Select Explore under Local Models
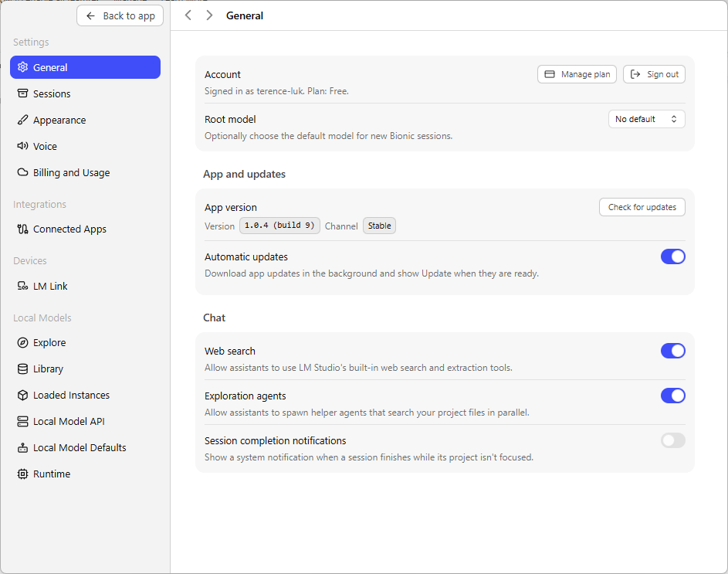Viewport: 728px width, 574px height. point(86,342)
